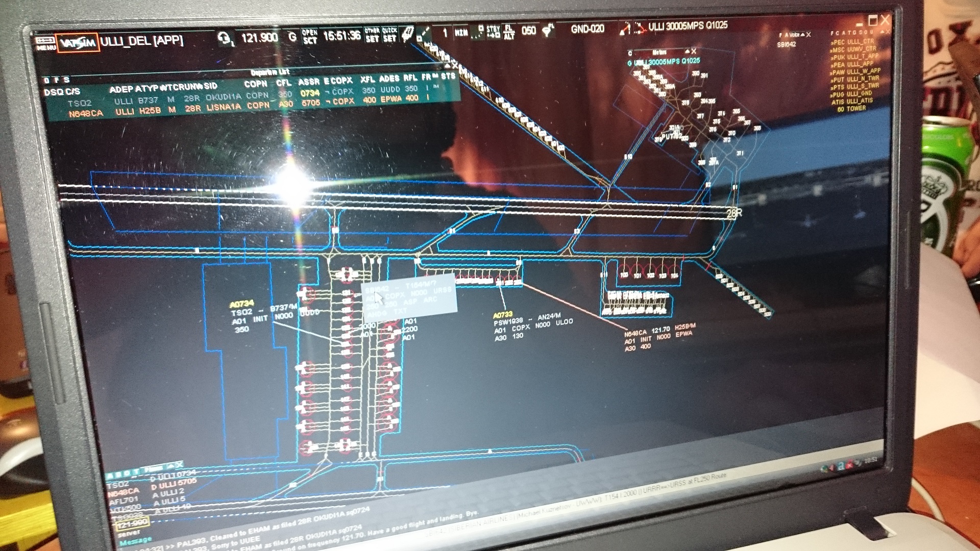Open the 121-900 chat tab
Screen dimensions: 980x551
pos(133,523)
